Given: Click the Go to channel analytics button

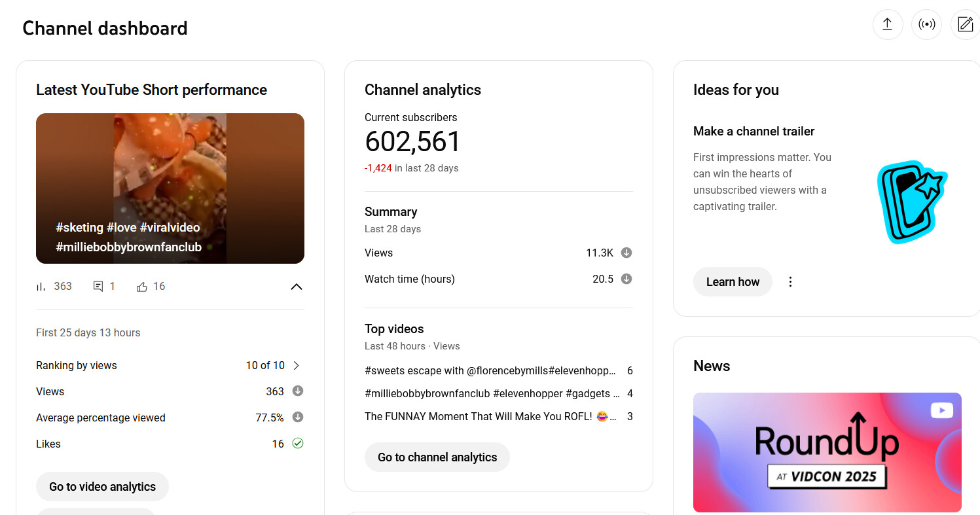Looking at the screenshot, I should click(x=437, y=457).
